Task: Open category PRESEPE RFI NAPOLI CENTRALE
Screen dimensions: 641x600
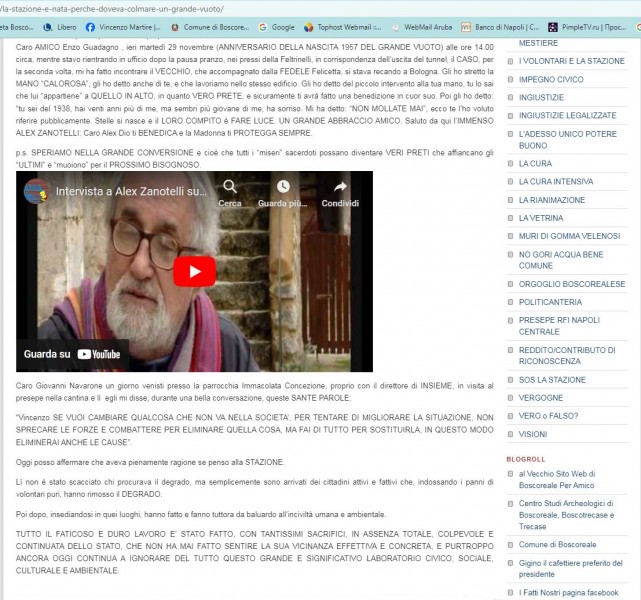Action: point(559,326)
